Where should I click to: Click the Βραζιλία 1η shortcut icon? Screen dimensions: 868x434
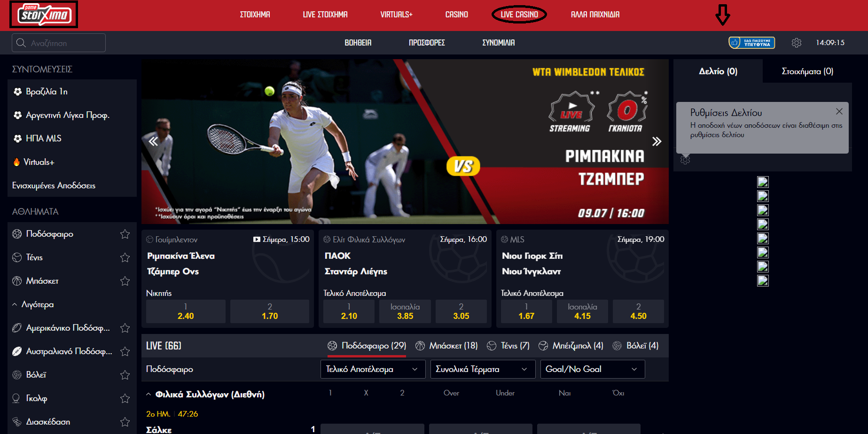(x=17, y=92)
